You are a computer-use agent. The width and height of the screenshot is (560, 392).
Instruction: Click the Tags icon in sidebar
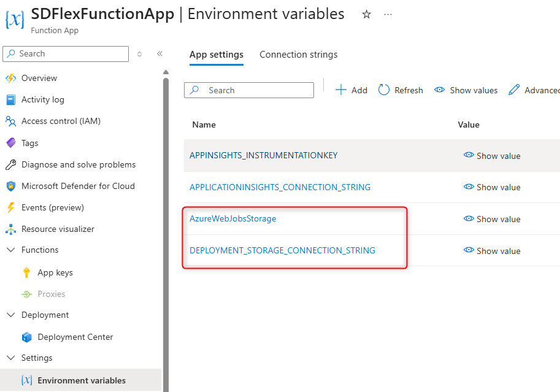point(10,143)
